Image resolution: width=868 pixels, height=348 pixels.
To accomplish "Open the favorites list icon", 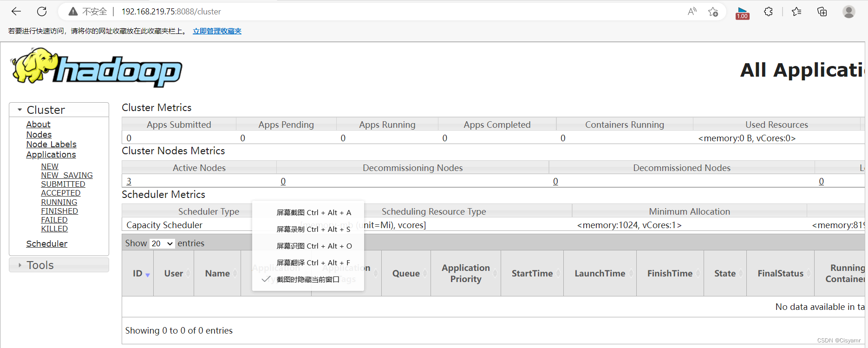I will (797, 12).
